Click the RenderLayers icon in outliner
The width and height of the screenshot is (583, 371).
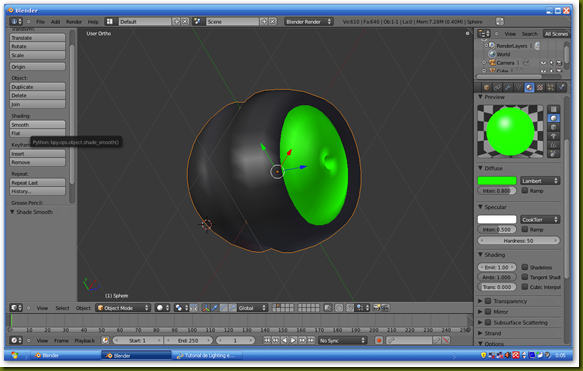(x=492, y=45)
